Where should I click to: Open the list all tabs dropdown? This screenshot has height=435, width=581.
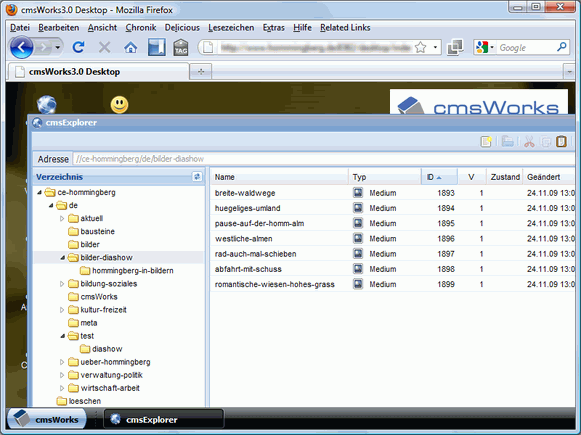tap(569, 72)
